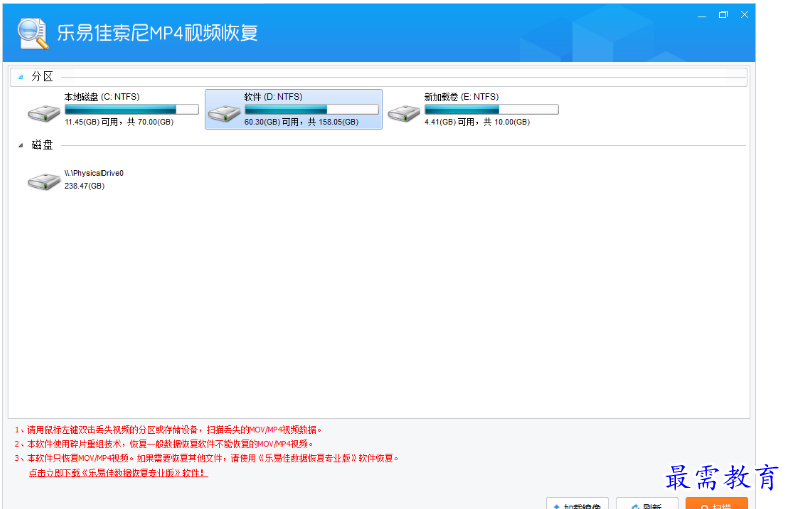Select the new volume E: drive icon
The width and height of the screenshot is (787, 509).
click(404, 113)
